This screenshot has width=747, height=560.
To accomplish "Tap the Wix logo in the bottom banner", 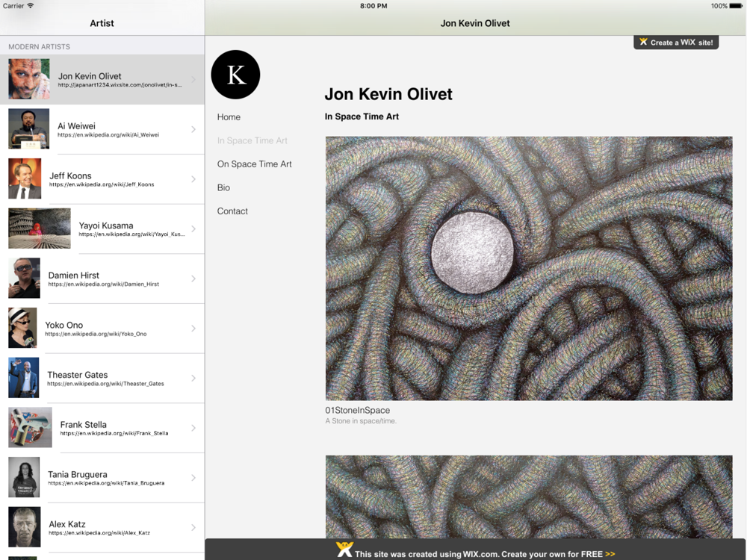I will pyautogui.click(x=344, y=550).
